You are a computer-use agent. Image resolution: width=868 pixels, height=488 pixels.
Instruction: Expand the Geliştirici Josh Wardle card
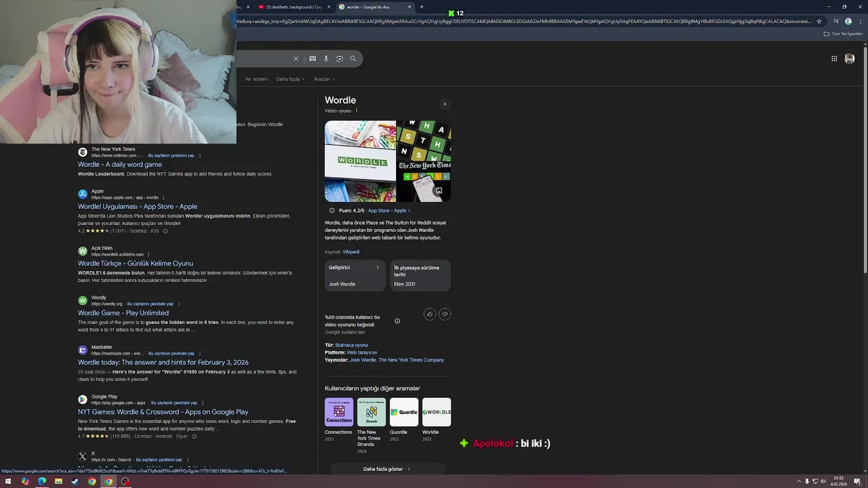[x=355, y=275]
